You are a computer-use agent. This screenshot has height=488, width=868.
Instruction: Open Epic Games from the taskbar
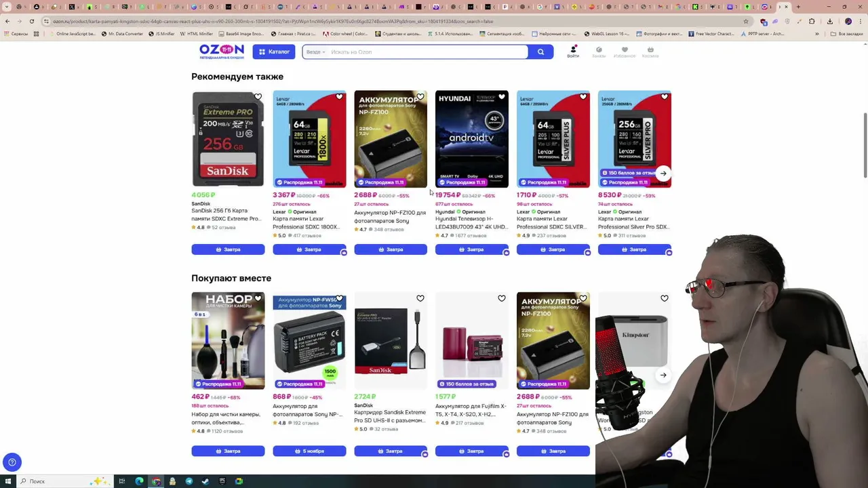222,481
